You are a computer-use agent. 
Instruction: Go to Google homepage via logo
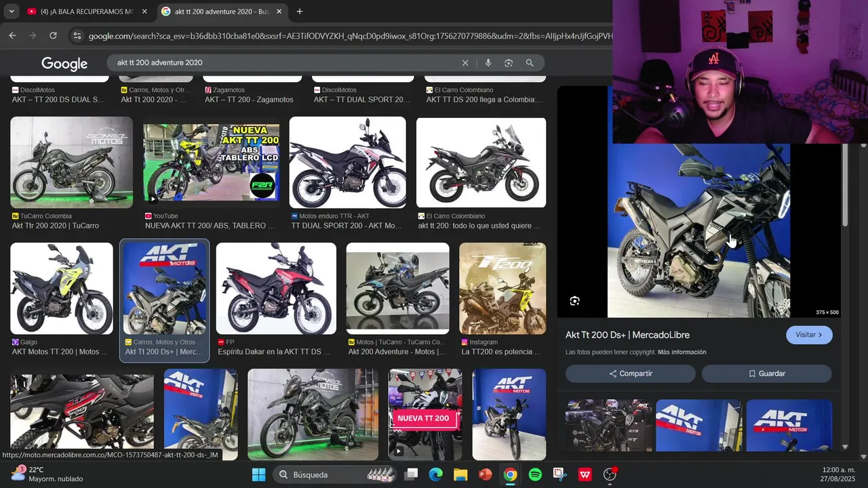64,64
